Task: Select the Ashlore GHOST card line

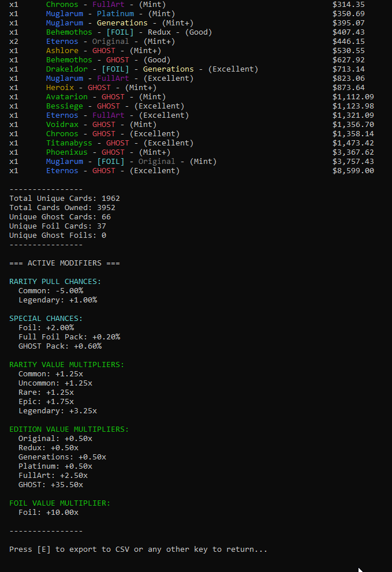Action: (x=103, y=51)
